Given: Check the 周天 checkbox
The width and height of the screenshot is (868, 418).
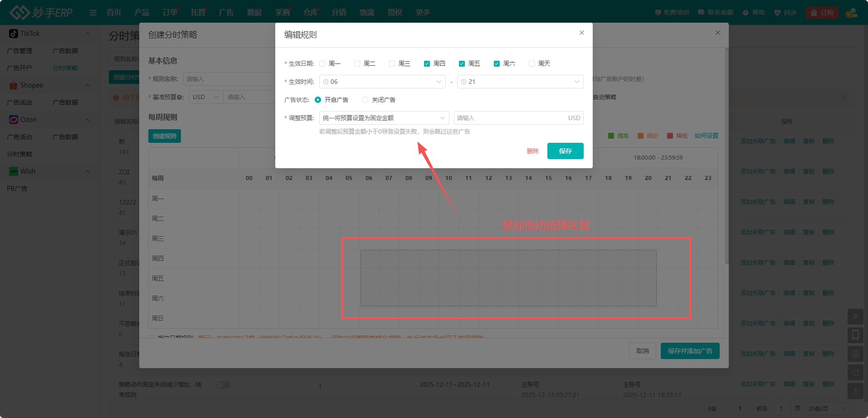Looking at the screenshot, I should click(x=532, y=63).
